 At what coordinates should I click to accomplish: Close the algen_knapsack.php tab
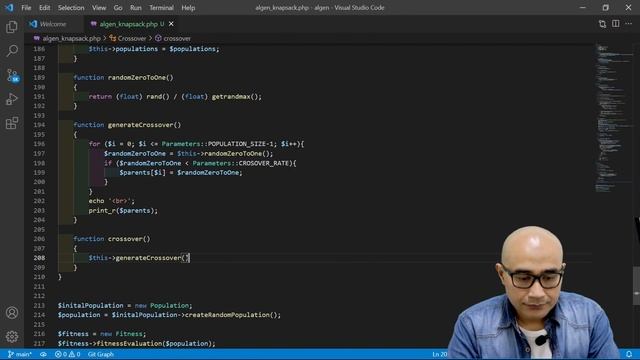coord(171,24)
